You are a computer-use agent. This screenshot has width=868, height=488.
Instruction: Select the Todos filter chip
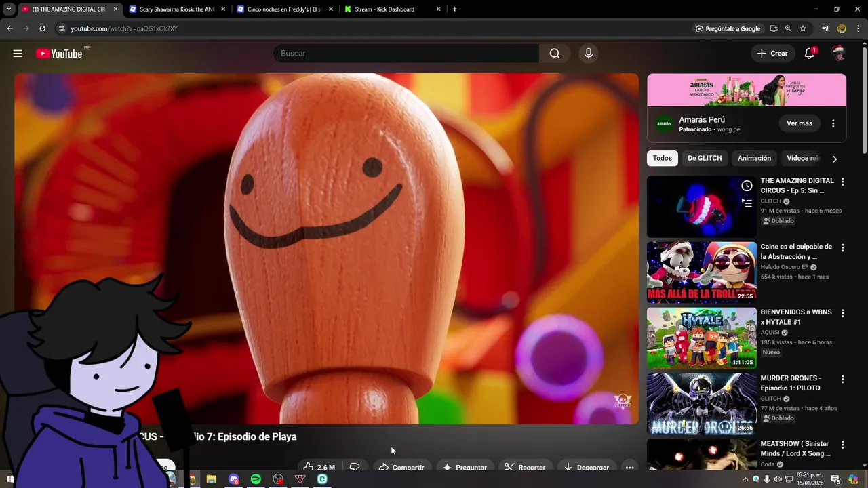[663, 158]
